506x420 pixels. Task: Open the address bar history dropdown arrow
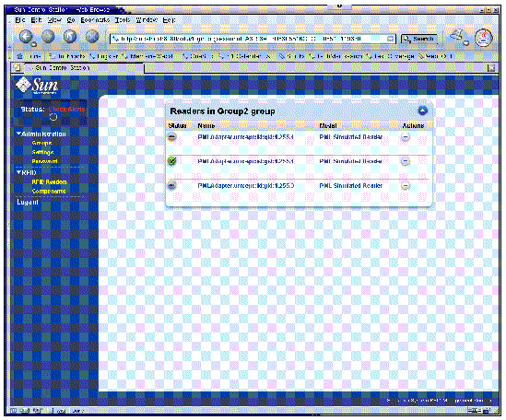[391, 39]
